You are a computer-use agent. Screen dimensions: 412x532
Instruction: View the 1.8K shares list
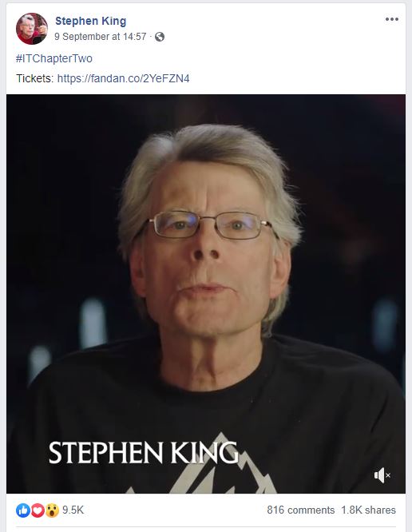pos(368,510)
